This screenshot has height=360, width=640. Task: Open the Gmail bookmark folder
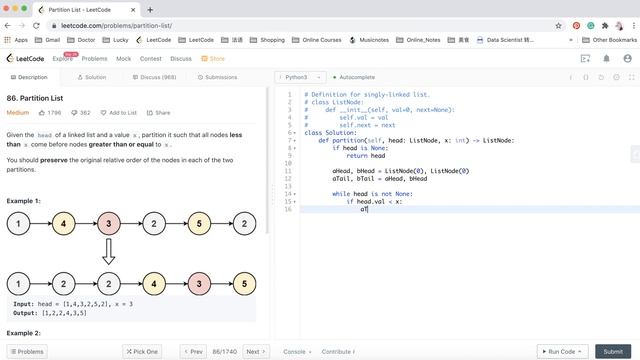[x=47, y=40]
